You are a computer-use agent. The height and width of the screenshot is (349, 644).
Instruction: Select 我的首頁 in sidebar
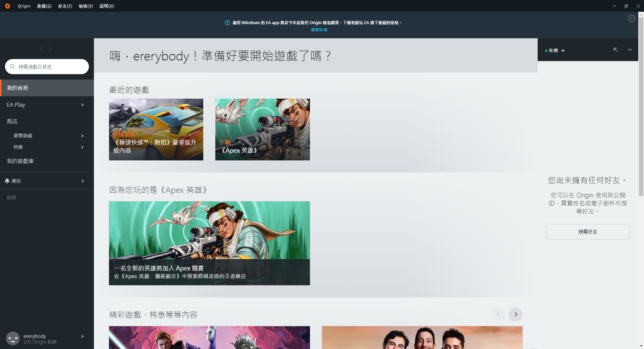tap(47, 88)
